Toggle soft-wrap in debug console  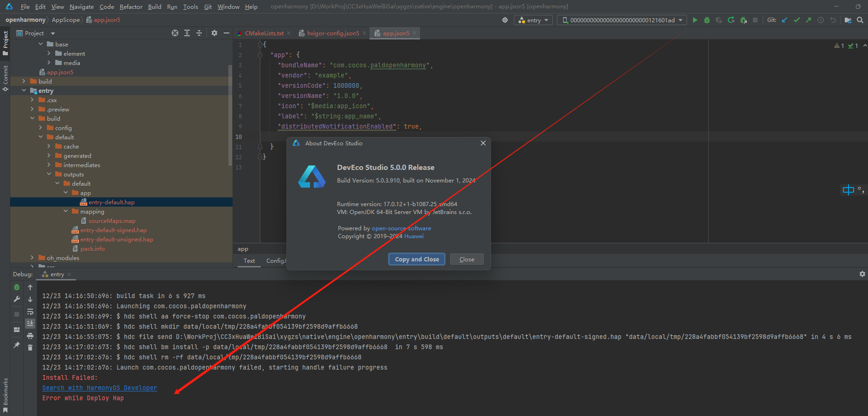[30, 312]
